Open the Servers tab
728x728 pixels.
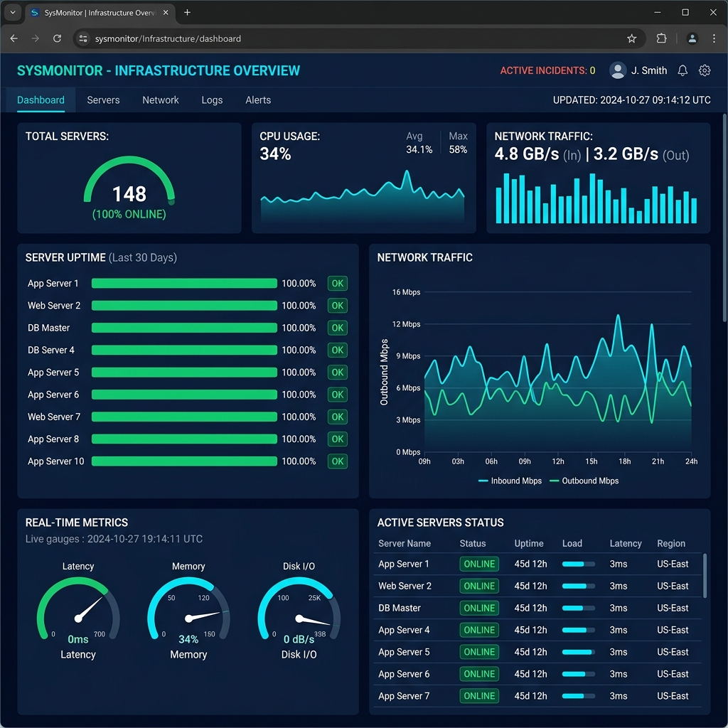tap(103, 100)
